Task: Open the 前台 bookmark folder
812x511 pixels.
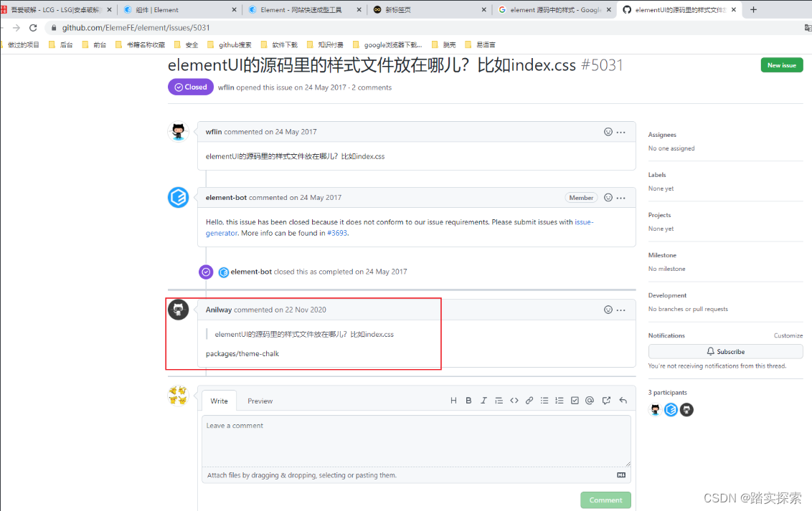Action: (94, 45)
